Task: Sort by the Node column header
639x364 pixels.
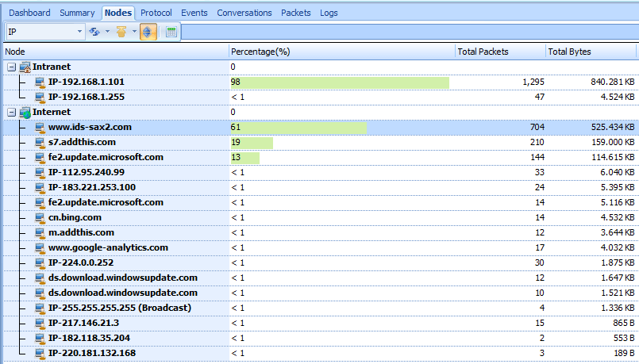Action: click(x=117, y=52)
